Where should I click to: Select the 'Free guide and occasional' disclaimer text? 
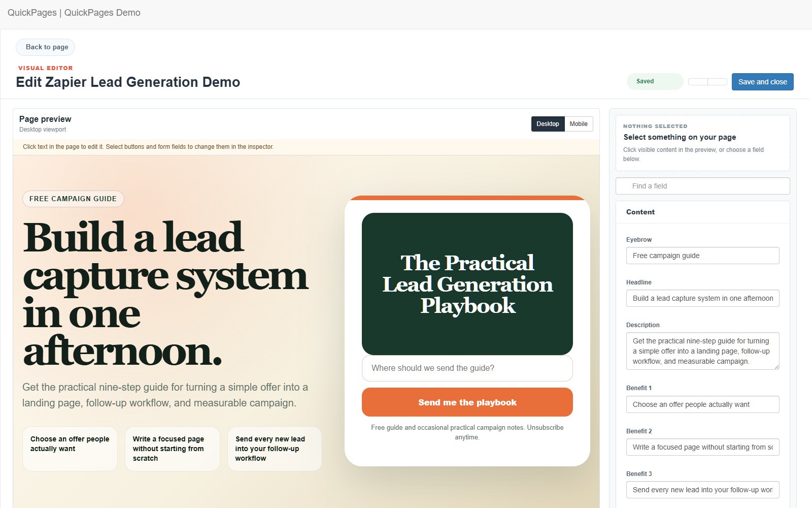click(x=467, y=432)
